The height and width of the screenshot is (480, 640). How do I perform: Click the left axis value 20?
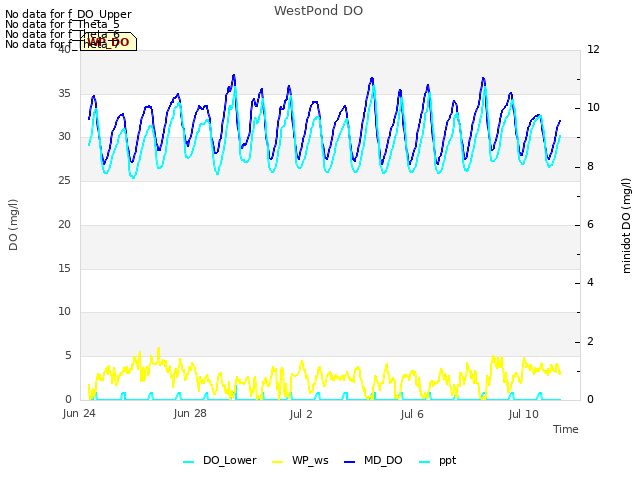(64, 224)
